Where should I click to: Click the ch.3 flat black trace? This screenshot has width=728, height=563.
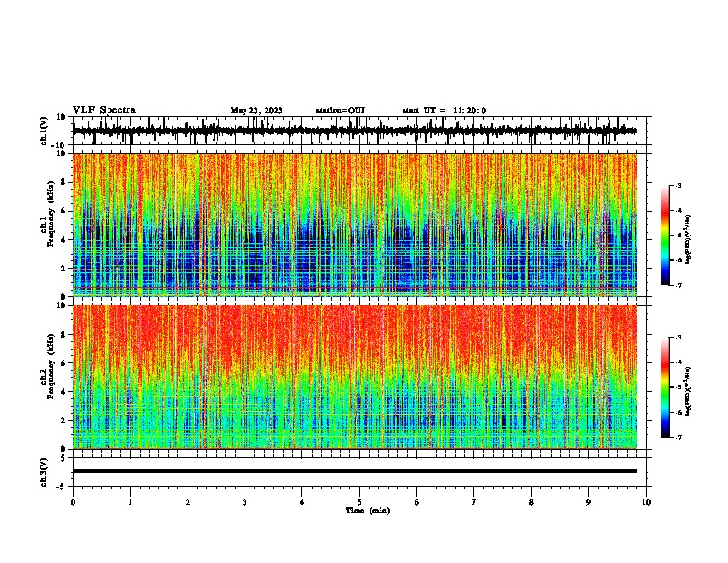pyautogui.click(x=355, y=471)
